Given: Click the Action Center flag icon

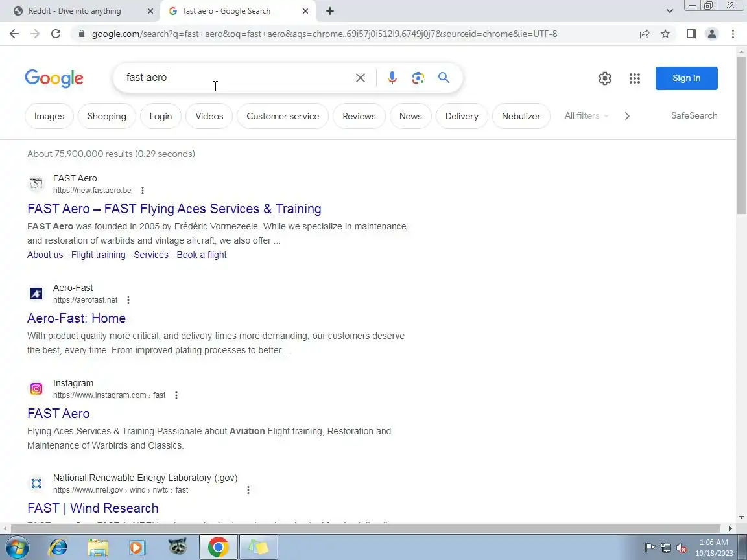Looking at the screenshot, I should (650, 548).
